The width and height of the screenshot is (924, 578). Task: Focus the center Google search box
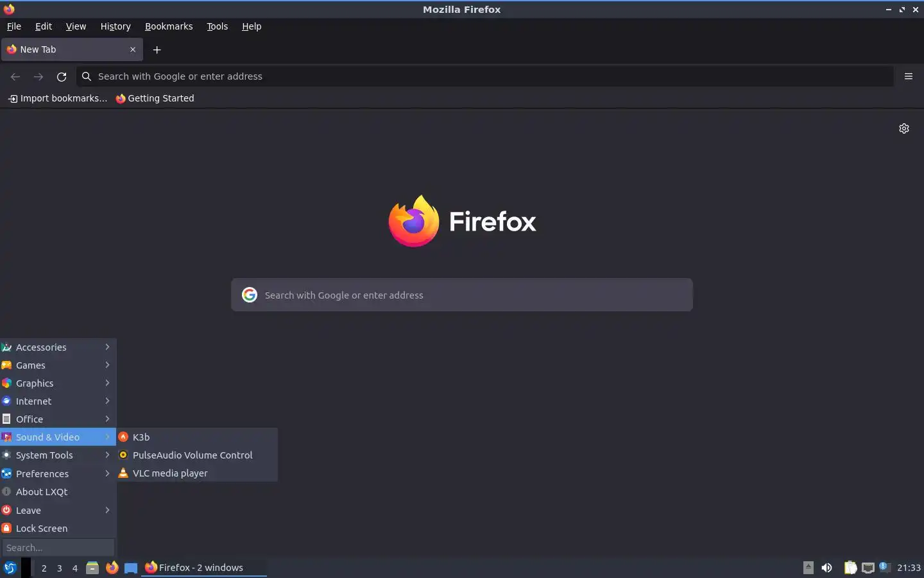pyautogui.click(x=462, y=295)
